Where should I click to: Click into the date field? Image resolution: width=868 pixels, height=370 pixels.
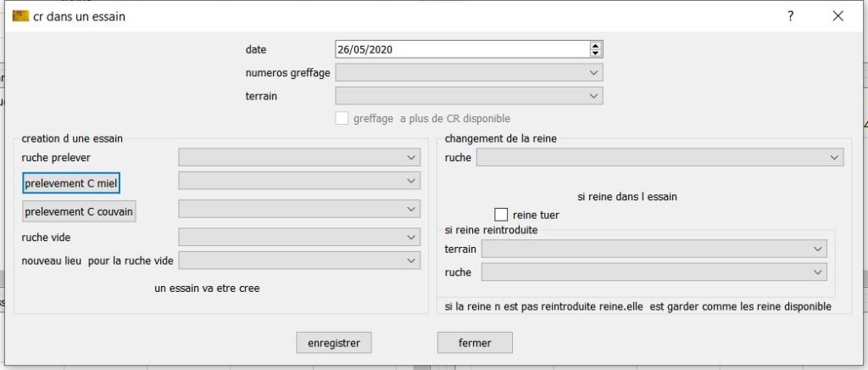coord(458,49)
